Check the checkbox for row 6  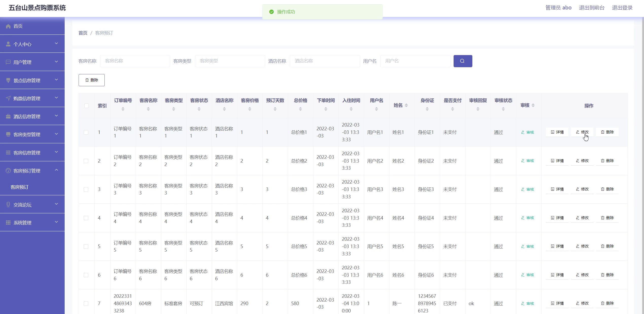(86, 275)
